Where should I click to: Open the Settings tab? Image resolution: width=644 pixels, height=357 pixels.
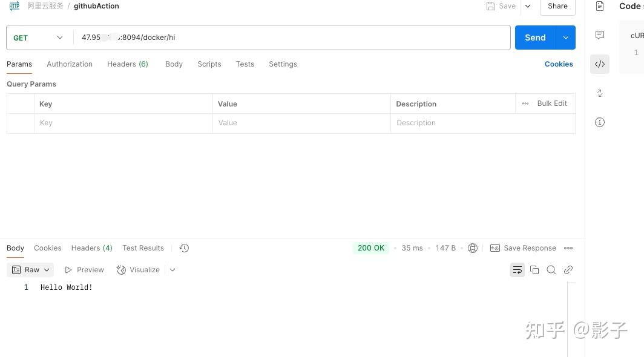point(283,64)
